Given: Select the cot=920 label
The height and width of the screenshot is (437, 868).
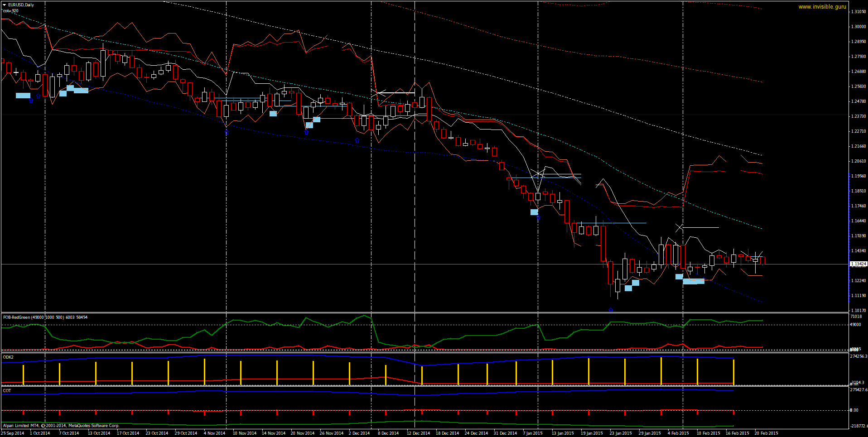Looking at the screenshot, I should pos(10,11).
